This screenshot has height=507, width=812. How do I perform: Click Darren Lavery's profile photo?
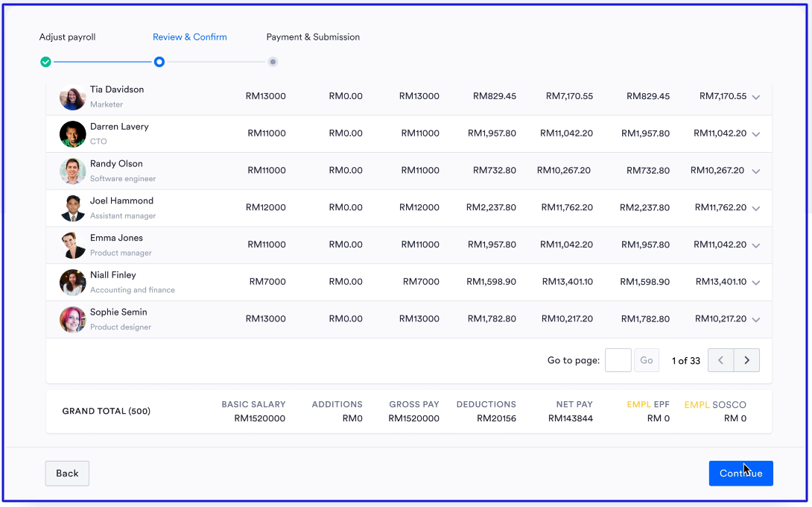(73, 134)
